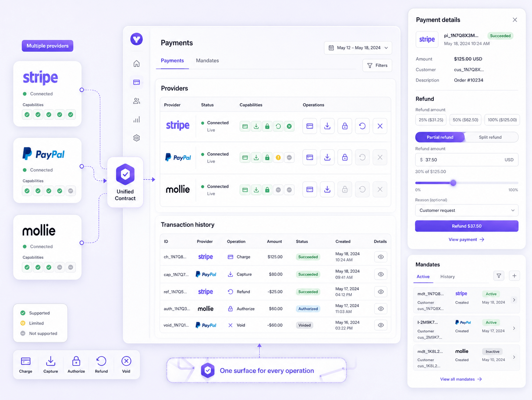The height and width of the screenshot is (400, 532).
Task: Choose the 50% ($62.50) refund preset
Action: coord(465,120)
